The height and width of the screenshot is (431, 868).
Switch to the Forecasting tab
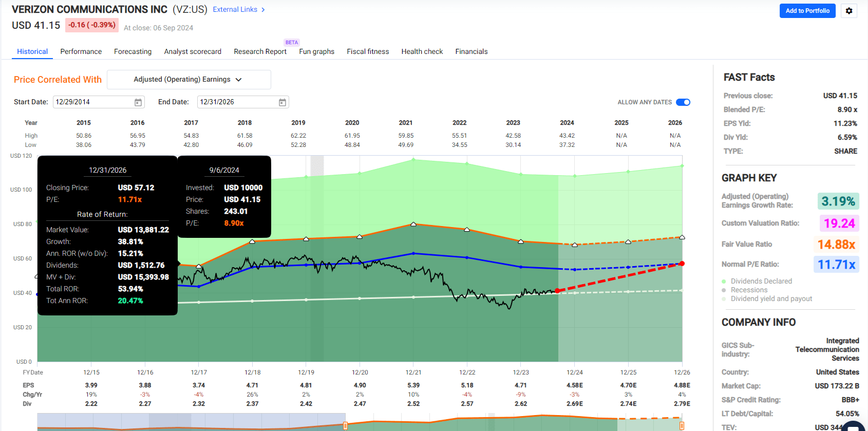tap(133, 51)
